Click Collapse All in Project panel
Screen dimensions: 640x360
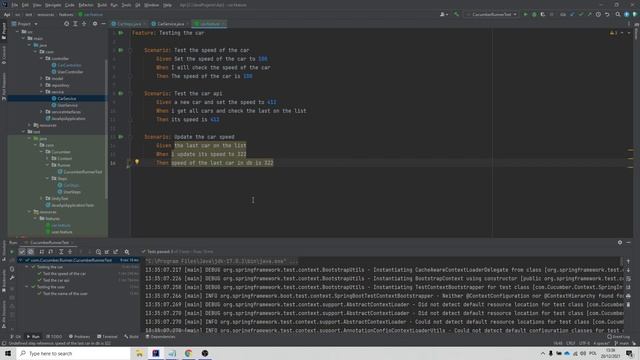click(84, 24)
